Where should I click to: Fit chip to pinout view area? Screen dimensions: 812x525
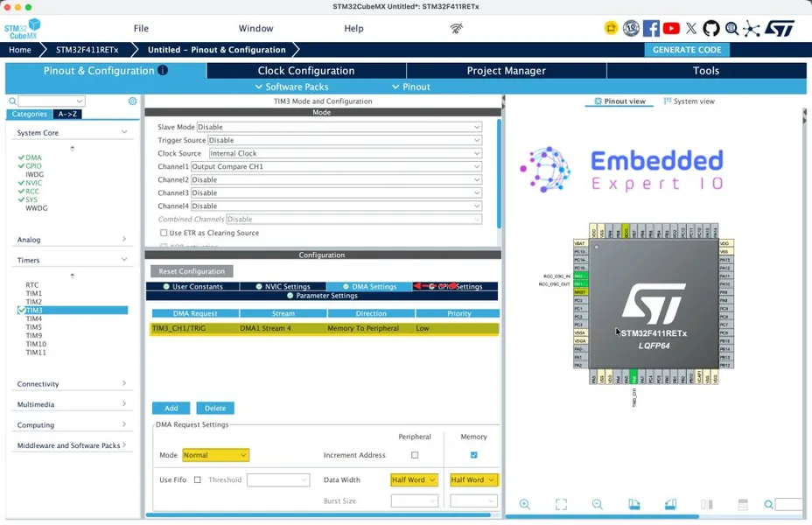tap(561, 504)
